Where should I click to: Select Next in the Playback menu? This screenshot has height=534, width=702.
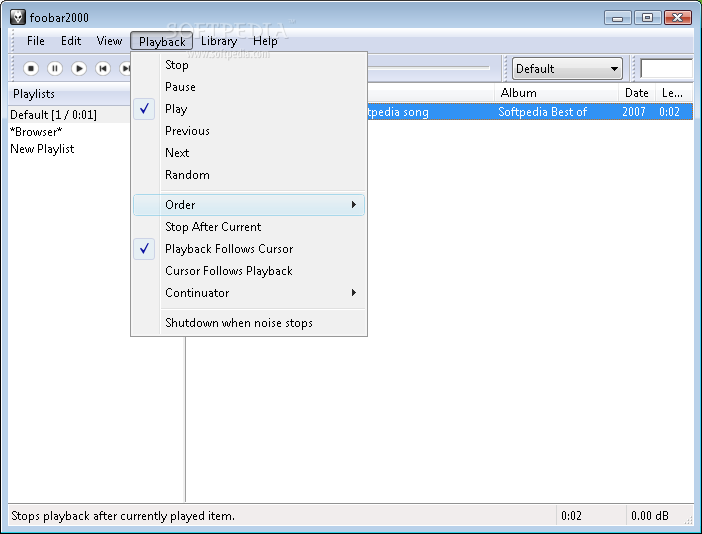point(249,153)
